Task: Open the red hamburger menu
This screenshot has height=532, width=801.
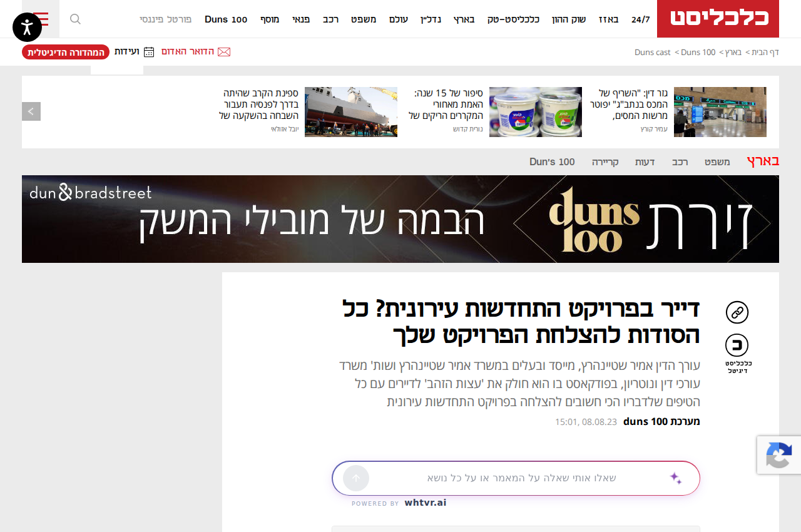Action: [41, 19]
